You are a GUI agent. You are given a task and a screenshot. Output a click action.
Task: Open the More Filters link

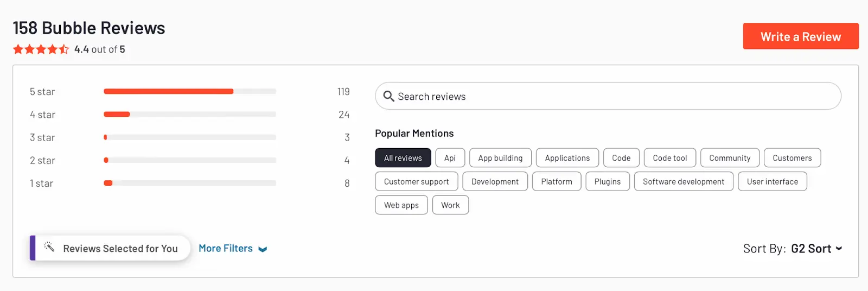click(x=226, y=248)
